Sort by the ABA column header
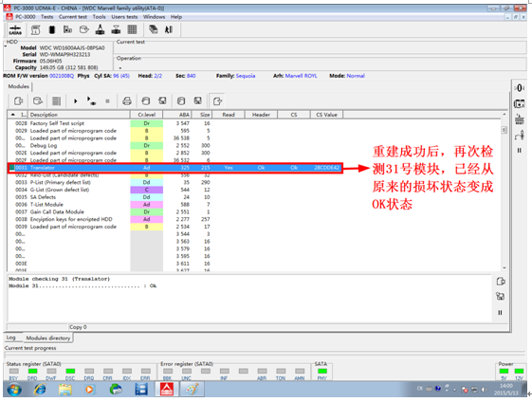This screenshot has width=532, height=402. coord(177,115)
